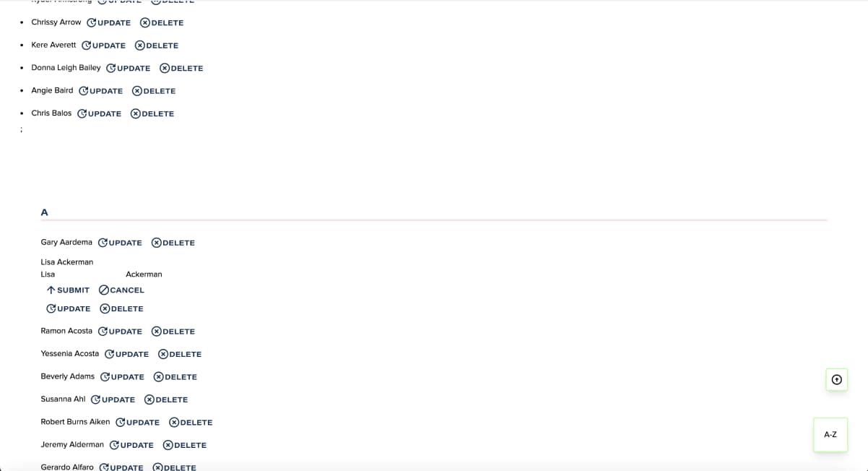Update Yessenia Acosta entry
This screenshot has height=471, width=868.
(127, 354)
